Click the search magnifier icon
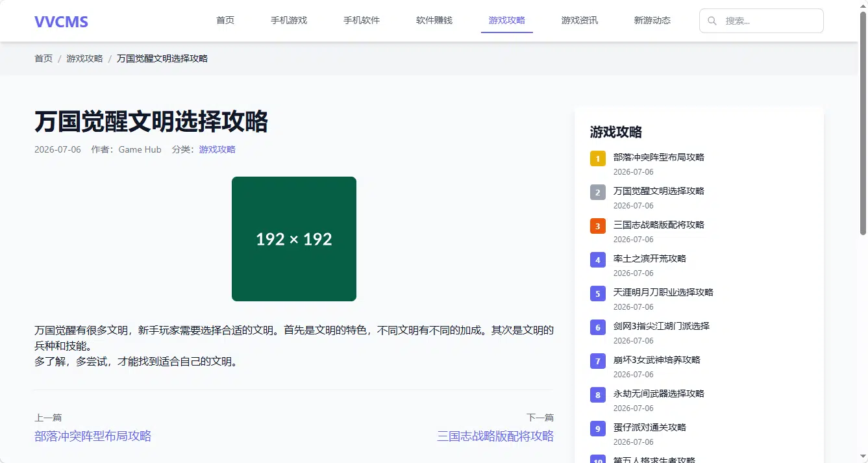868x463 pixels. pyautogui.click(x=712, y=21)
